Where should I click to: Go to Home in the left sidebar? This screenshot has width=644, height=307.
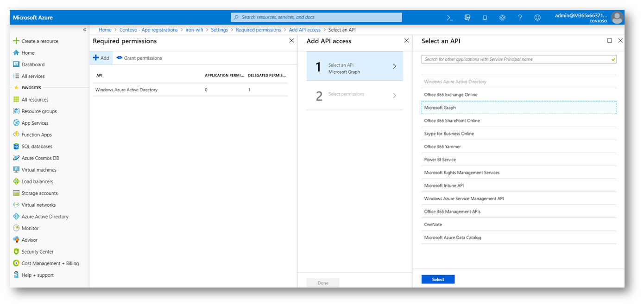click(24, 53)
